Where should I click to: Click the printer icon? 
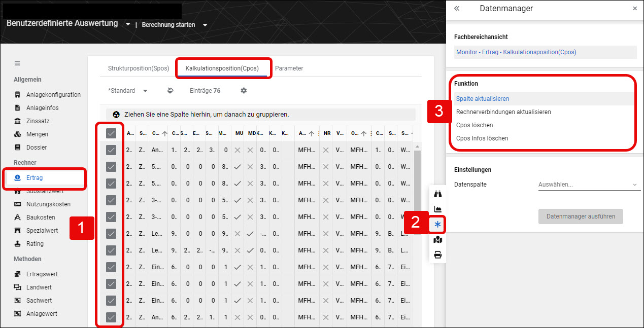click(x=437, y=255)
